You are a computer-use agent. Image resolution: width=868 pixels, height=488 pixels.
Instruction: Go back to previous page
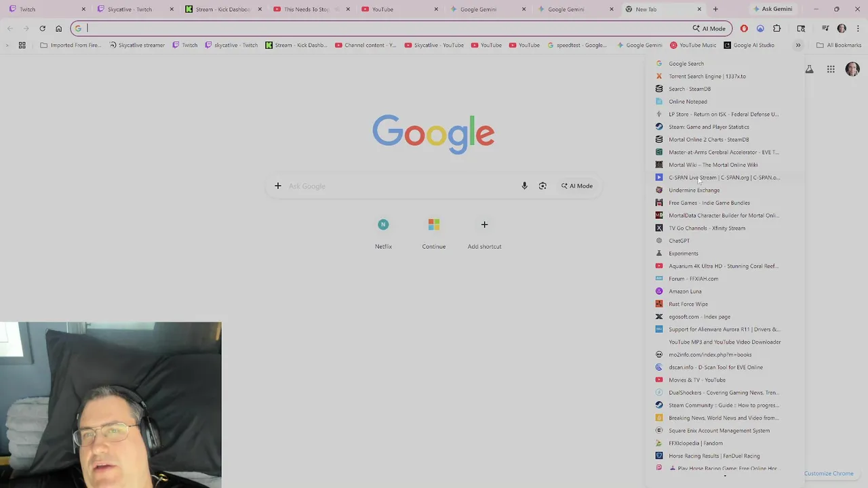tap(10, 28)
